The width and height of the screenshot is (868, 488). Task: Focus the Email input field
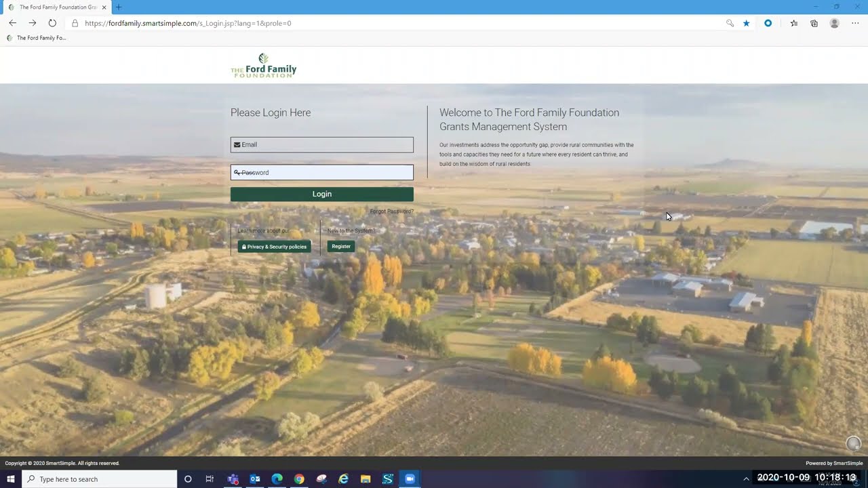pyautogui.click(x=322, y=144)
